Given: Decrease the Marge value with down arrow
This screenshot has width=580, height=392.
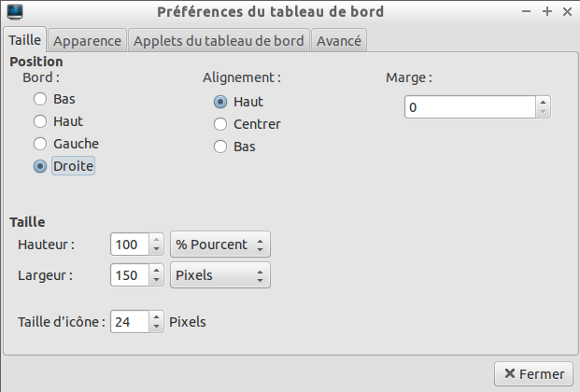Looking at the screenshot, I should 543,113.
